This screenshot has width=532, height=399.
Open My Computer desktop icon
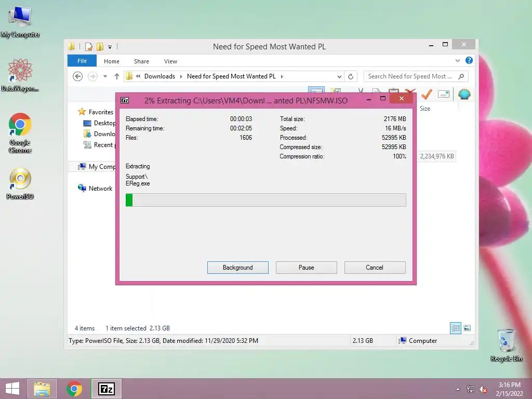tap(20, 21)
